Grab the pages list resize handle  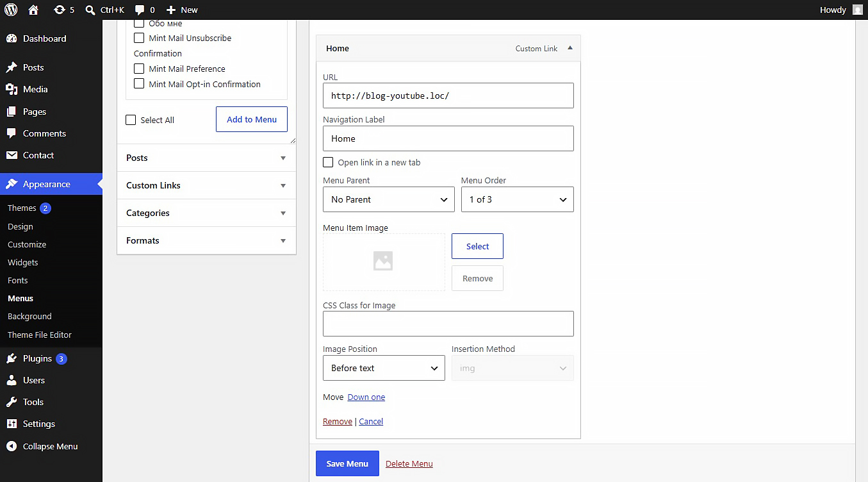[293, 140]
